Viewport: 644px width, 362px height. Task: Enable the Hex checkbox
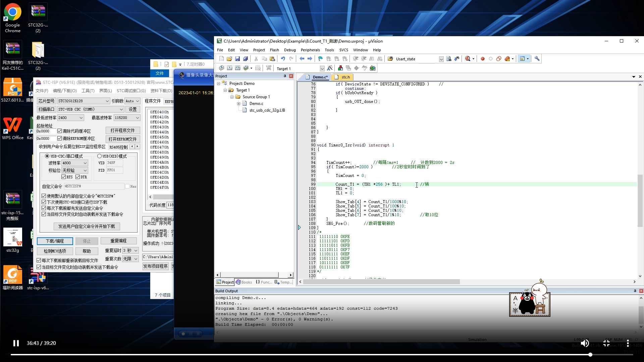click(127, 186)
